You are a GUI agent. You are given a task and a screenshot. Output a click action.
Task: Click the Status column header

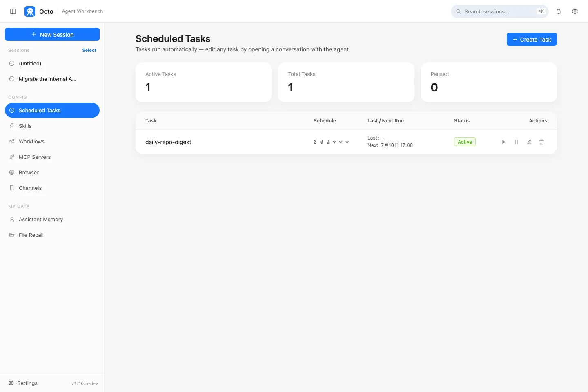coord(462,121)
